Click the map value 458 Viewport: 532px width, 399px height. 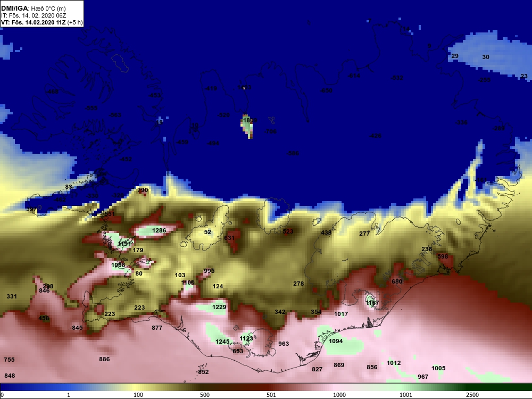(44, 318)
